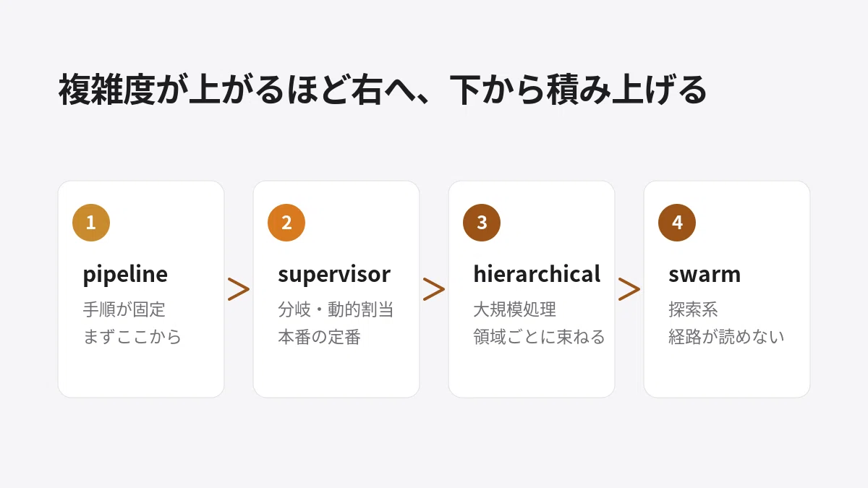Select the supervisor heading text

[x=334, y=275]
